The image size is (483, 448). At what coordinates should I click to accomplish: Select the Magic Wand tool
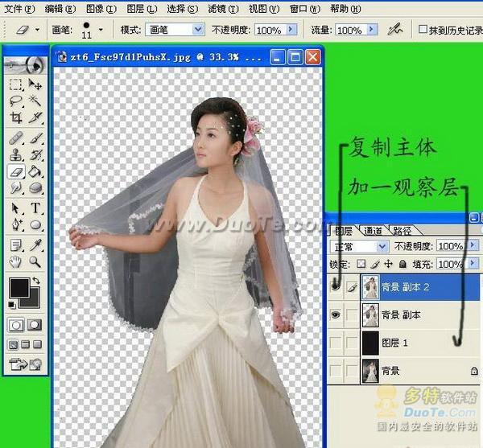[x=35, y=101]
